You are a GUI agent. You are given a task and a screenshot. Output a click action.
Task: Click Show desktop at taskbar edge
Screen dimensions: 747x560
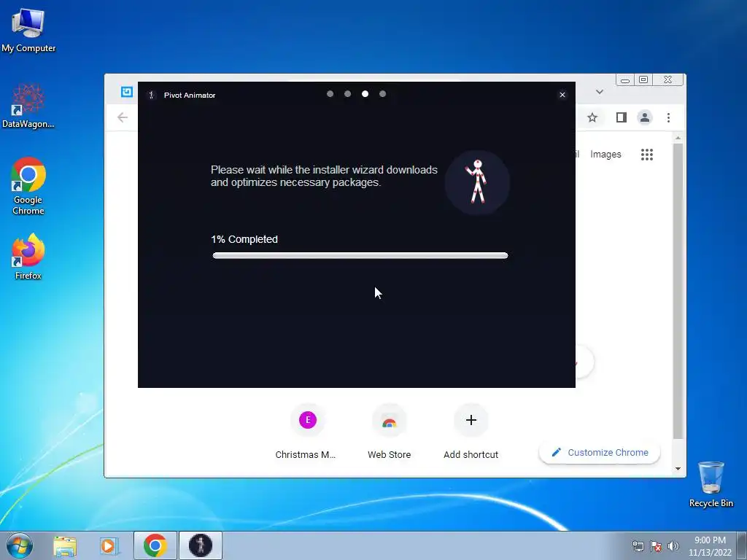click(x=742, y=545)
